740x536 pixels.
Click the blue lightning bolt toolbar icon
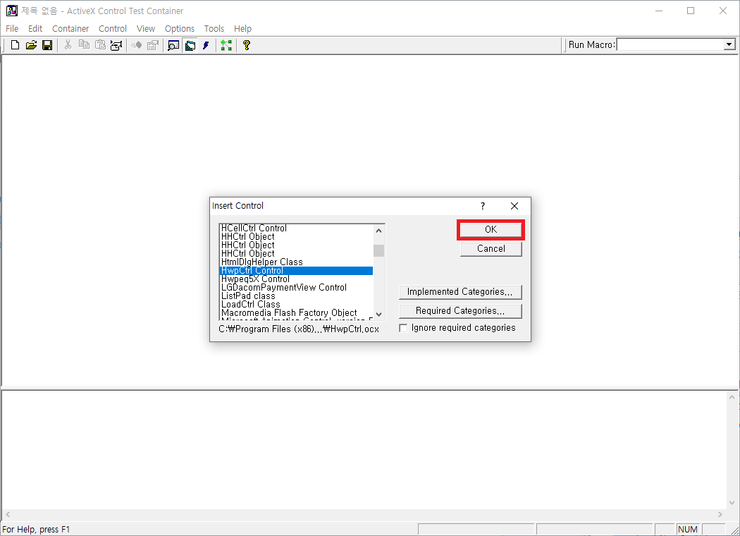pyautogui.click(x=206, y=45)
